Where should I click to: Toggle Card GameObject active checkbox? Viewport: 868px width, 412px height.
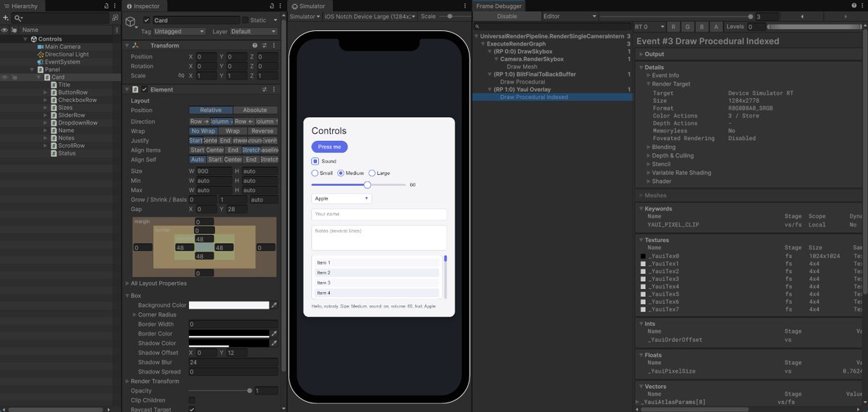click(147, 20)
